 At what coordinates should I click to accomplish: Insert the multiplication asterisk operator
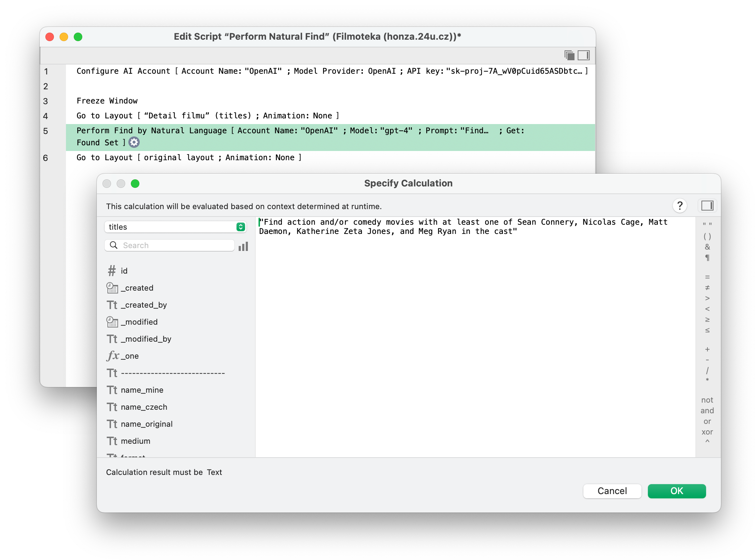click(707, 380)
